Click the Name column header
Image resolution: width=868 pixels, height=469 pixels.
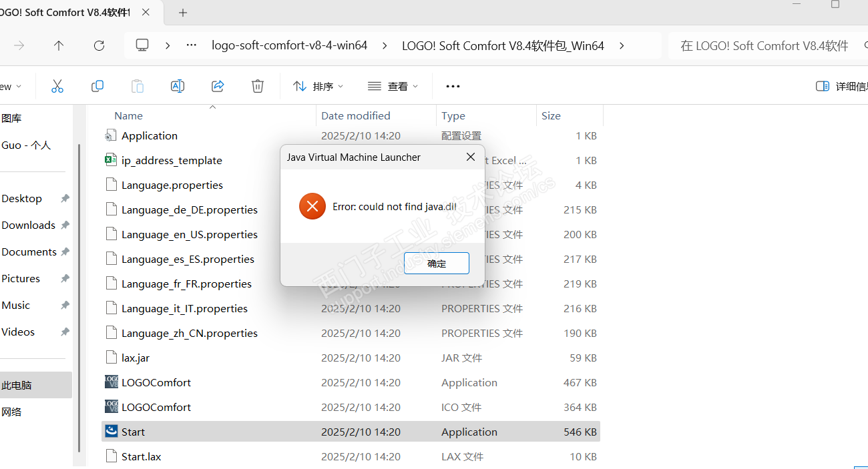pos(128,115)
